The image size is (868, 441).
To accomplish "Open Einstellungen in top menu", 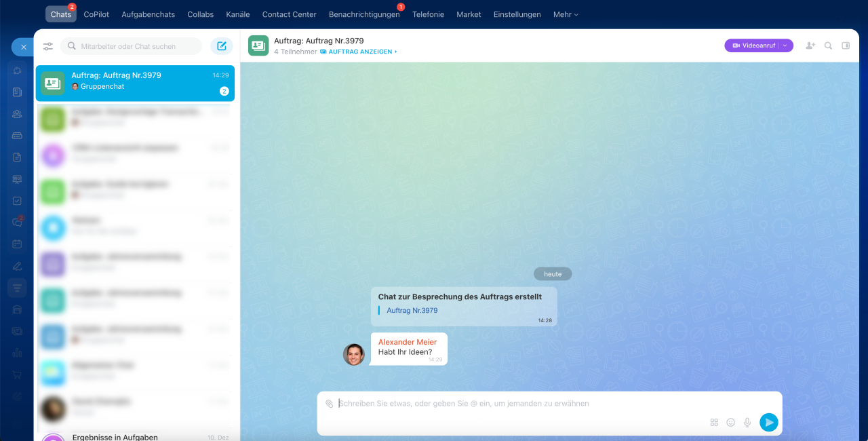I will [517, 14].
